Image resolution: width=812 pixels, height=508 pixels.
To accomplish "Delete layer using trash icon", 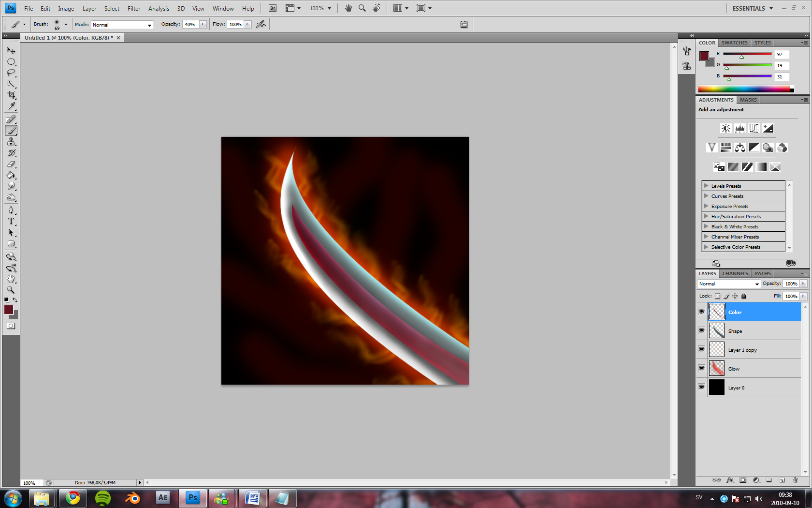I will [x=795, y=480].
